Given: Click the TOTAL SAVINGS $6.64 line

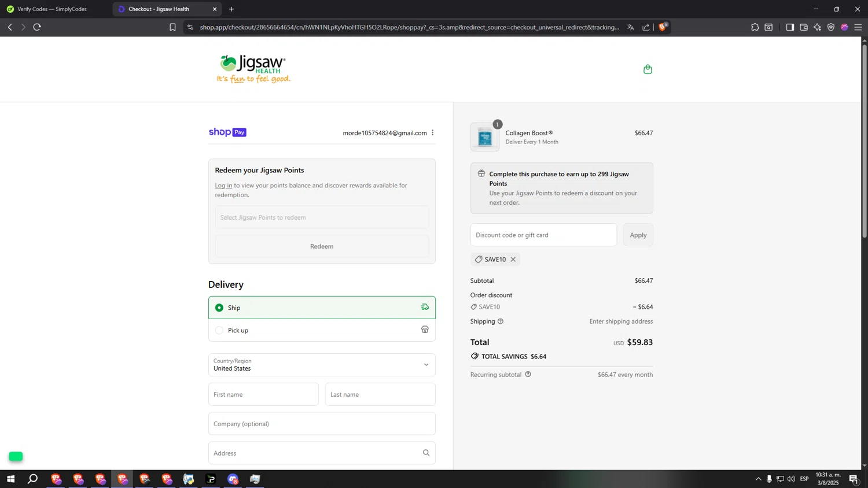Looking at the screenshot, I should tap(509, 357).
